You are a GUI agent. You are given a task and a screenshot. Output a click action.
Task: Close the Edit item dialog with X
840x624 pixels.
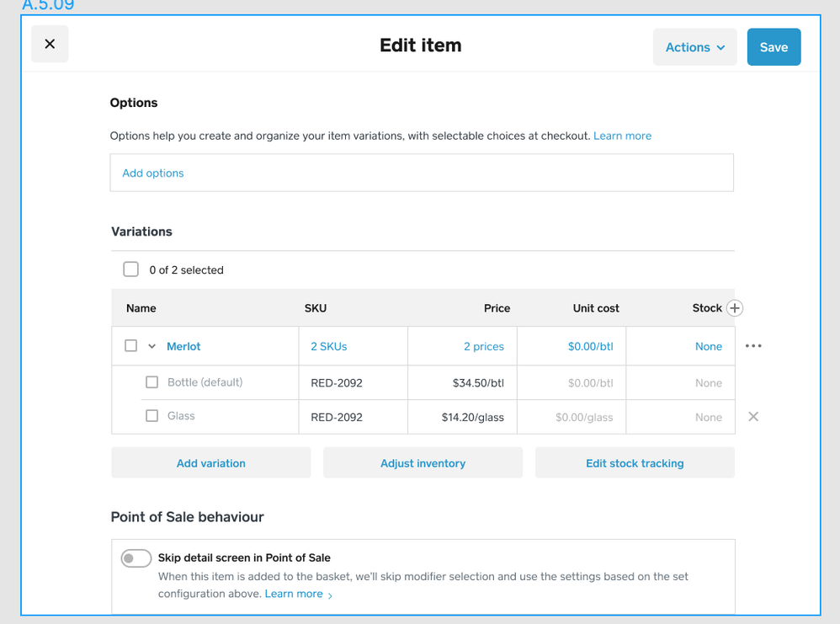coord(50,45)
